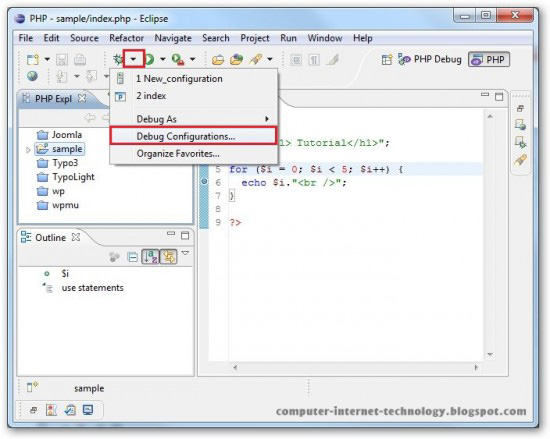Click the Search flashlight toolbar icon
Image resolution: width=550 pixels, height=439 pixels.
point(256,59)
